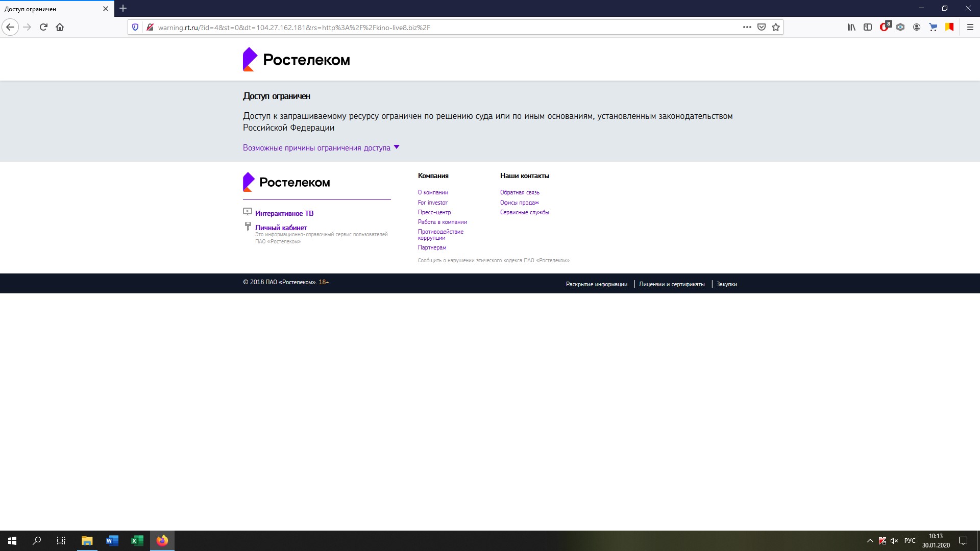Open the shopping cart extension
The width and height of the screenshot is (980, 551).
pyautogui.click(x=933, y=27)
